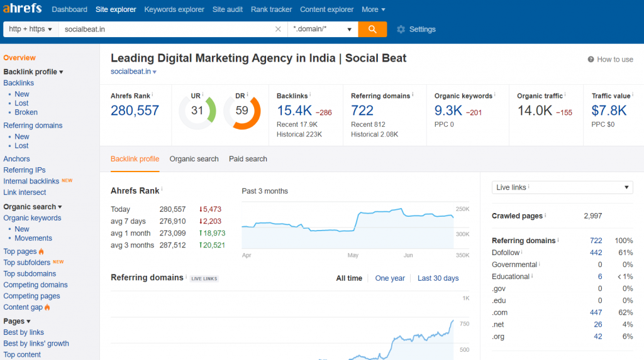The image size is (644, 360).
Task: Switch to the Paid search tab
Action: 248,159
